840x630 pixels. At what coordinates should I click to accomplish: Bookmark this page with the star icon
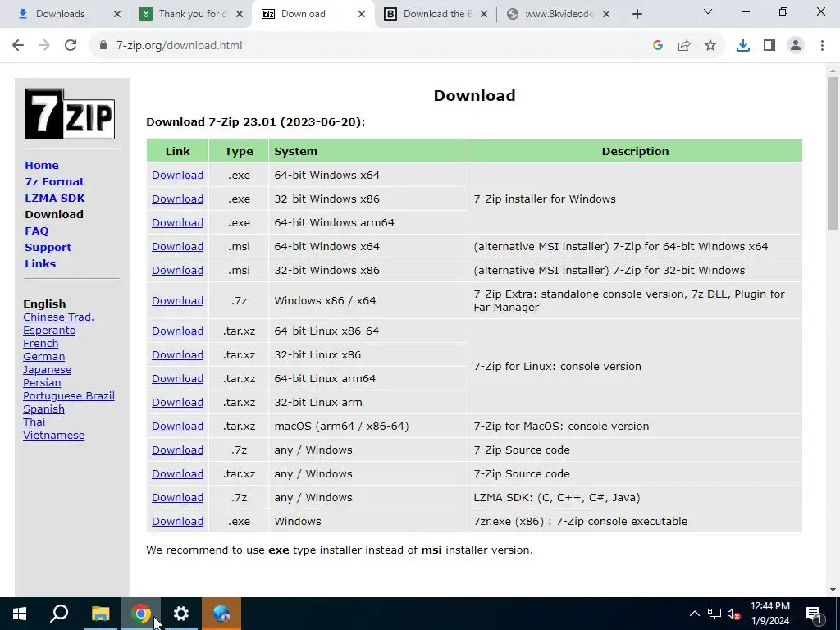coord(710,46)
